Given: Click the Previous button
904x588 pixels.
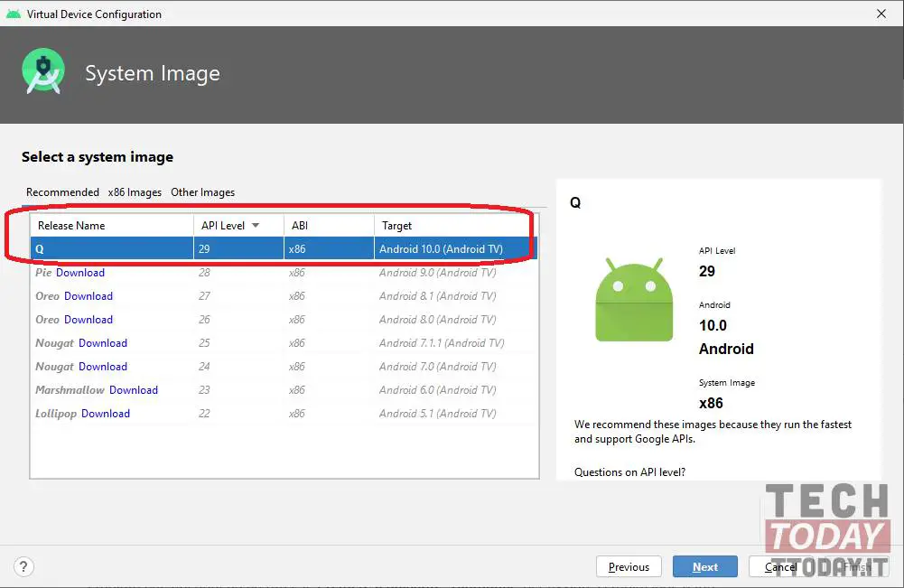Looking at the screenshot, I should 629,566.
